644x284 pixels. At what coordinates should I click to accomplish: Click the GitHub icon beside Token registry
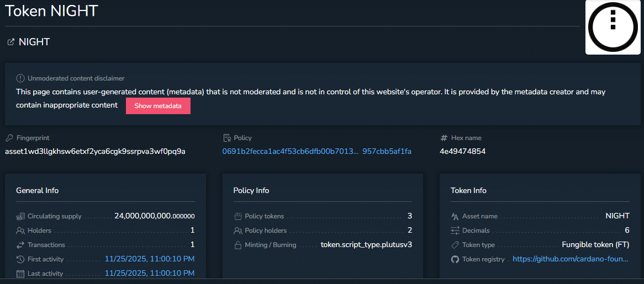(455, 259)
